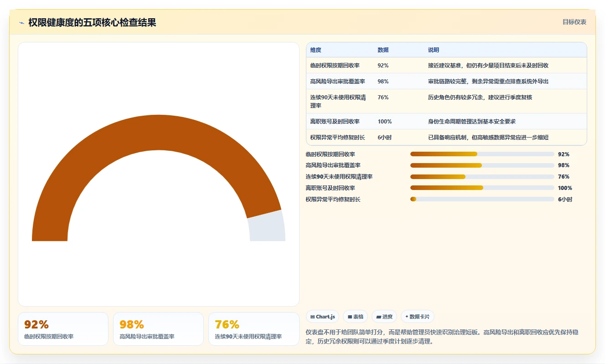
Task: Click the description 身份生命周期管理达到基本安全要求
Action: tap(471, 122)
